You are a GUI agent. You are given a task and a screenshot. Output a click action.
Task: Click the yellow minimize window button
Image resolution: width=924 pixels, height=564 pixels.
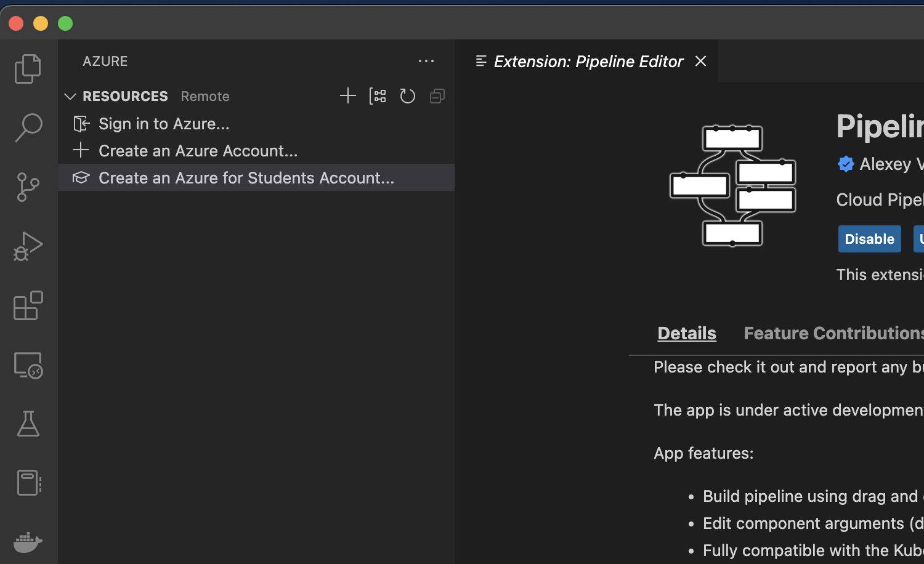(x=41, y=23)
